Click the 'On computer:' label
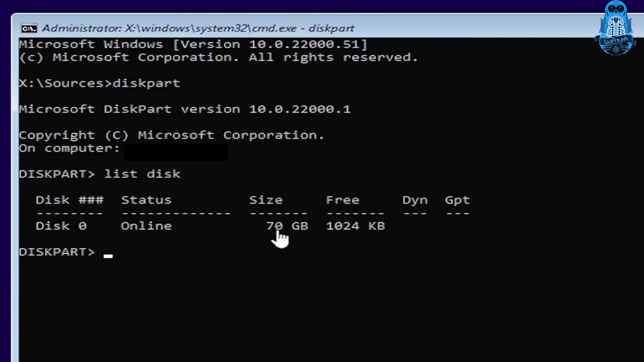 (69, 148)
